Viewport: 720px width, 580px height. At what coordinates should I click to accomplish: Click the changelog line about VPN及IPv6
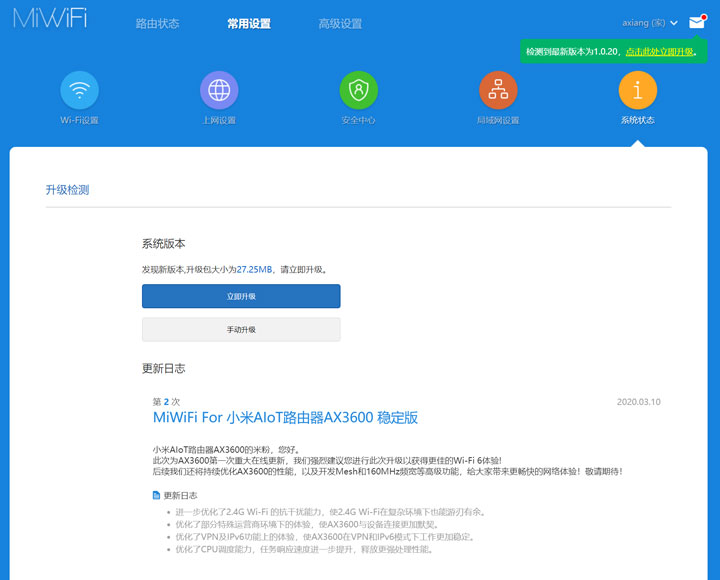[325, 536]
